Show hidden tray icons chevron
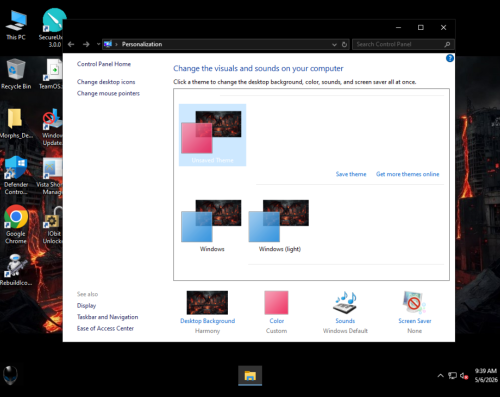 point(440,376)
